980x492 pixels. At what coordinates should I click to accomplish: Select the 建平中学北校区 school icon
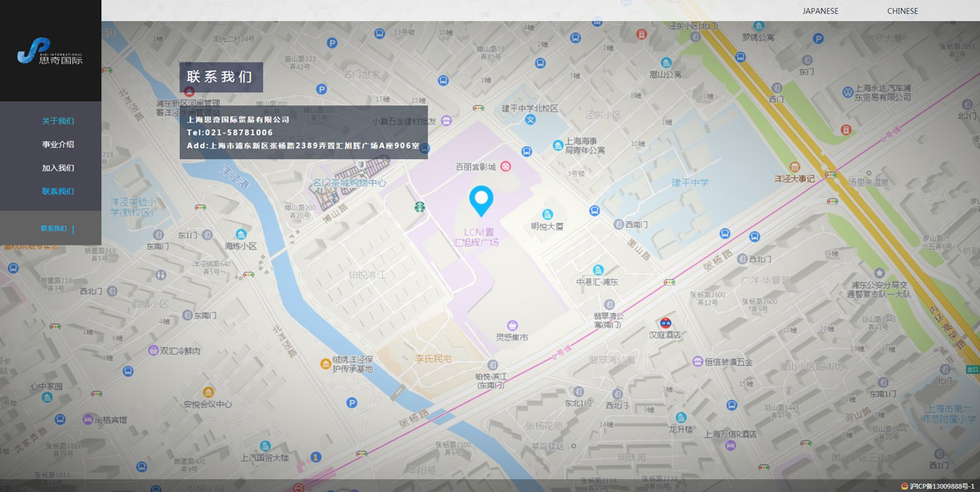[530, 120]
